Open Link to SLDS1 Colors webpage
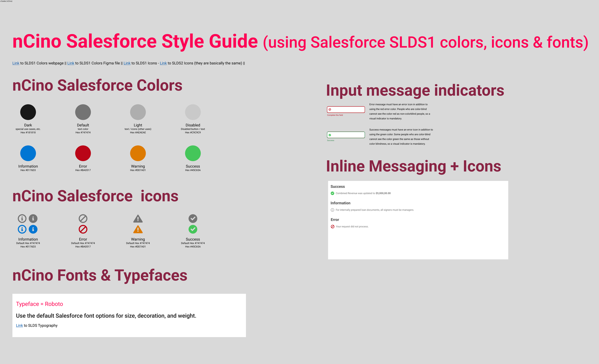Screen dimensions: 599x364 click(x=16, y=63)
